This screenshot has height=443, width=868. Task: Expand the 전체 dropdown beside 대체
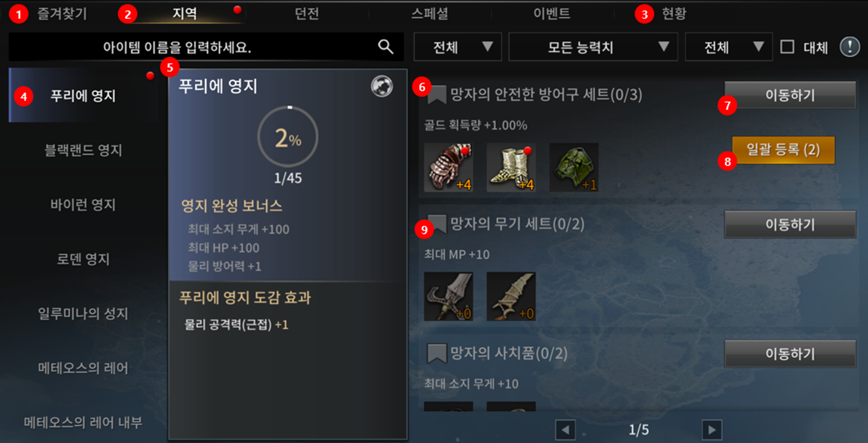click(x=728, y=47)
